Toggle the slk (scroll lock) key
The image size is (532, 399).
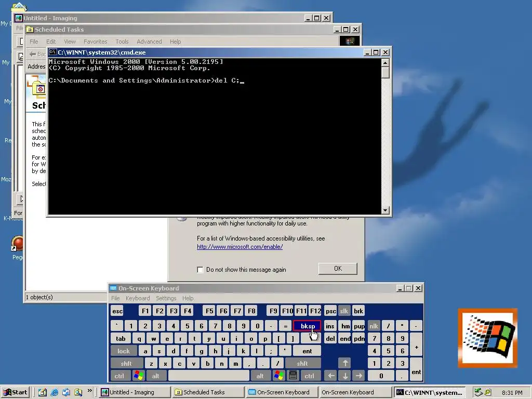pos(344,311)
